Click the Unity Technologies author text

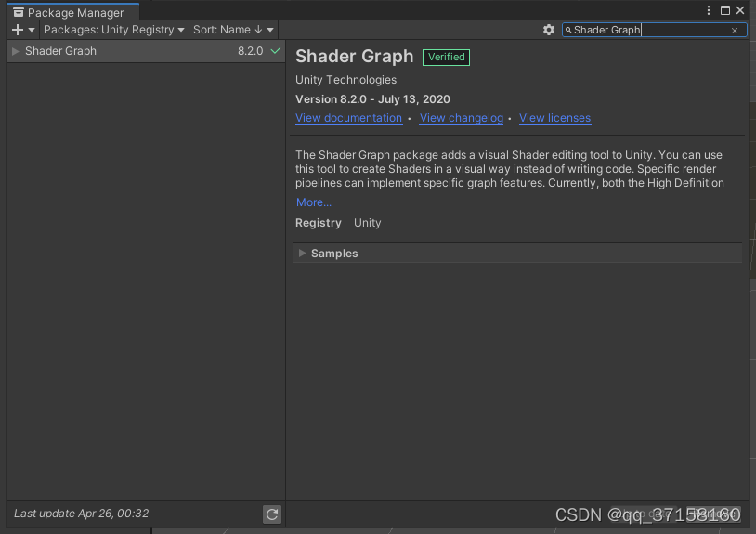coord(345,80)
